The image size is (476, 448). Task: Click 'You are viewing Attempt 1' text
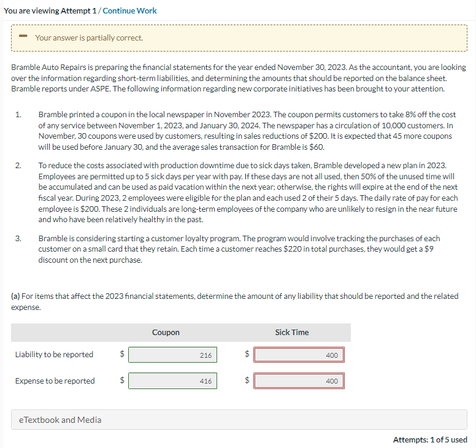[x=50, y=10]
